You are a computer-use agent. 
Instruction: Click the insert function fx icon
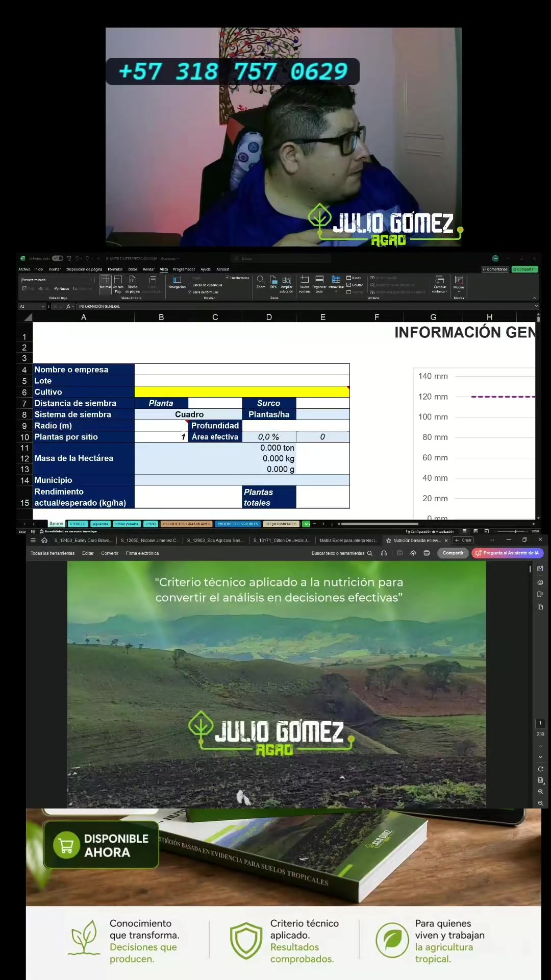tap(68, 306)
